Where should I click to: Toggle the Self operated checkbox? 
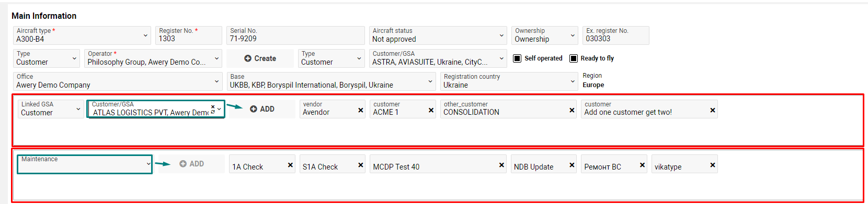point(517,58)
